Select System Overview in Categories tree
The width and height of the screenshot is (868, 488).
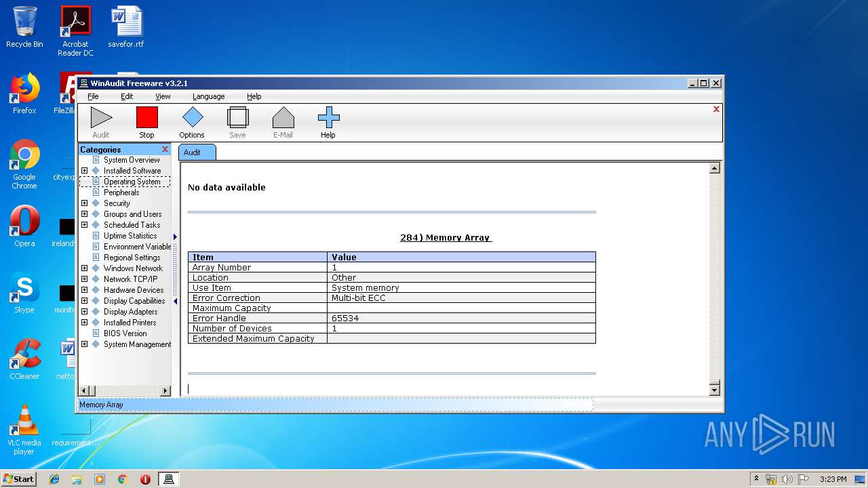[x=132, y=160]
